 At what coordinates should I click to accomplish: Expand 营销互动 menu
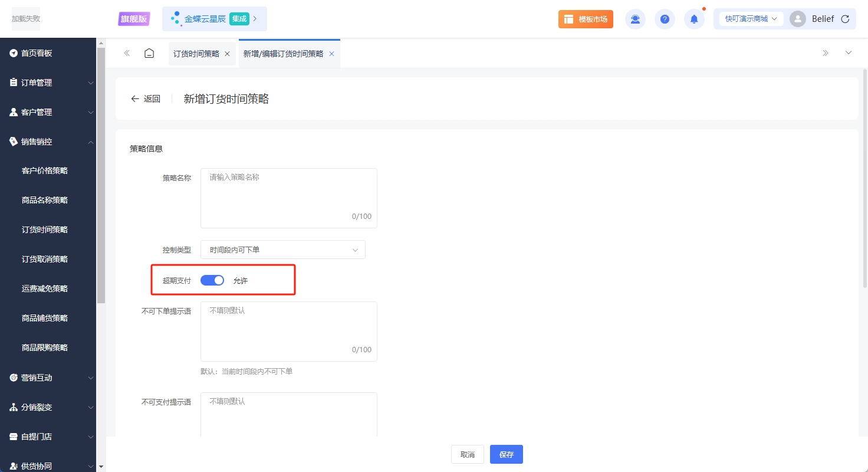pos(90,378)
